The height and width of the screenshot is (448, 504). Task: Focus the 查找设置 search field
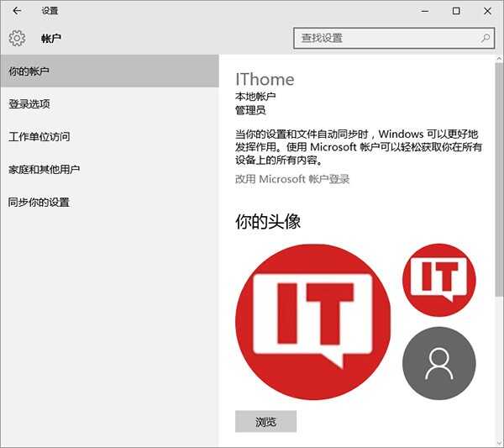tap(386, 38)
